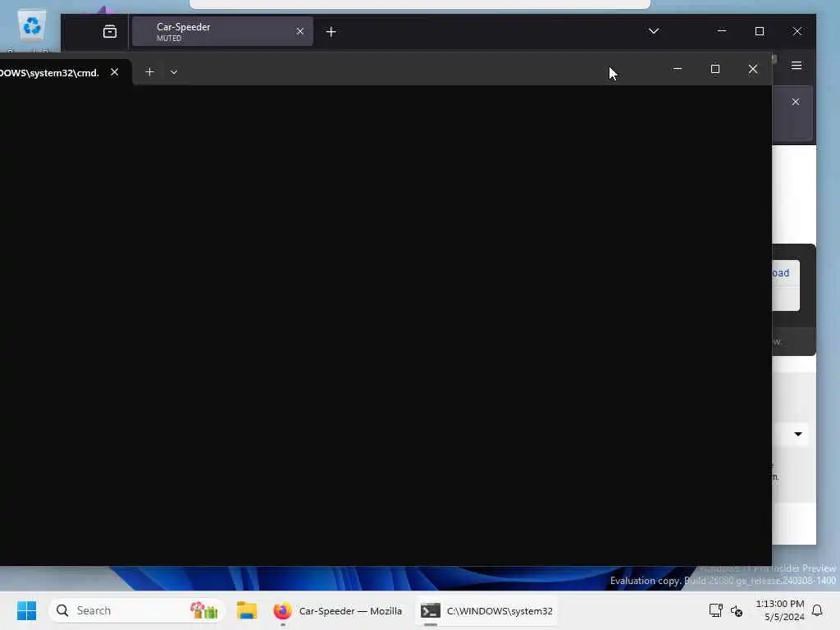Close the cmd.exe terminal tab
This screenshot has height=630, width=840.
(x=114, y=72)
